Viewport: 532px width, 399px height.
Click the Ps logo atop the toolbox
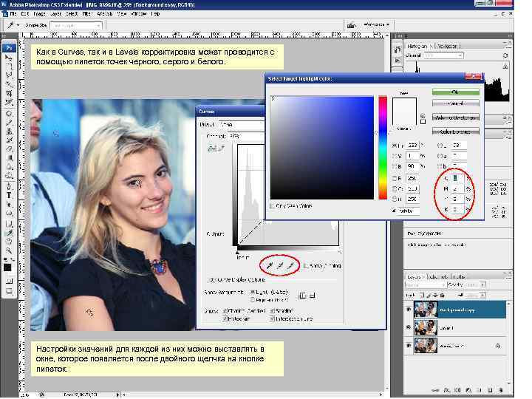pos(8,48)
